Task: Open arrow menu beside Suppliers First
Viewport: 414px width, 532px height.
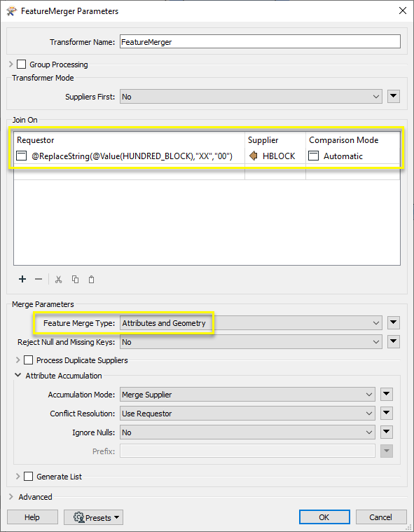Action: (x=393, y=96)
